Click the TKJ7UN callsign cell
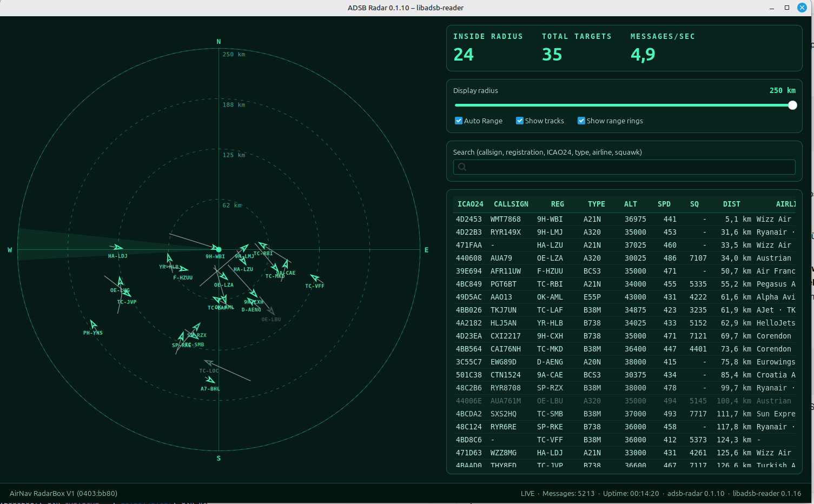 coord(504,310)
